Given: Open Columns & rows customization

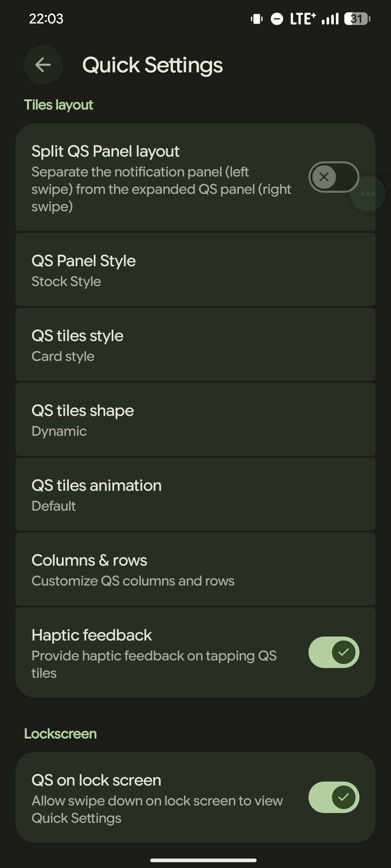Looking at the screenshot, I should click(195, 569).
